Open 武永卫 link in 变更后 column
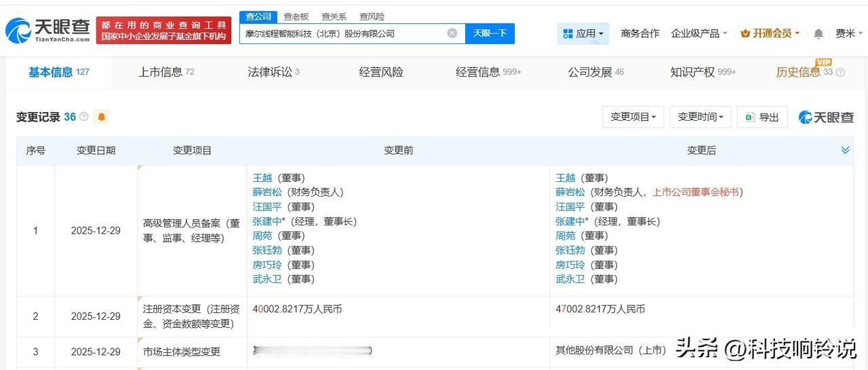This screenshot has height=370, width=868. point(570,279)
